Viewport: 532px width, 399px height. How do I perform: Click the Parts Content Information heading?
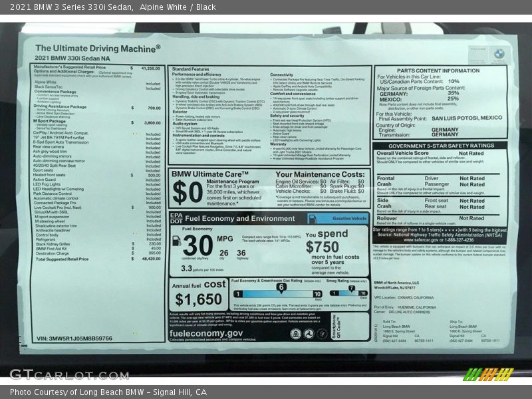click(438, 70)
